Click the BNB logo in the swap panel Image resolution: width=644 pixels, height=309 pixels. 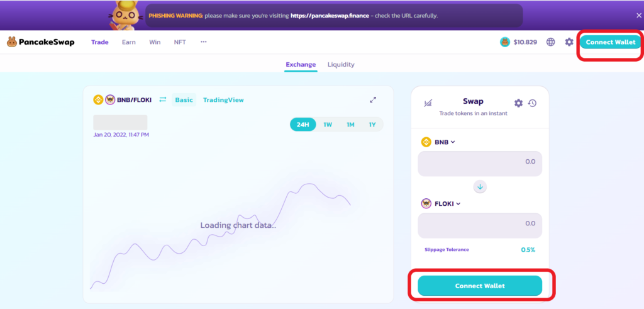click(x=426, y=142)
